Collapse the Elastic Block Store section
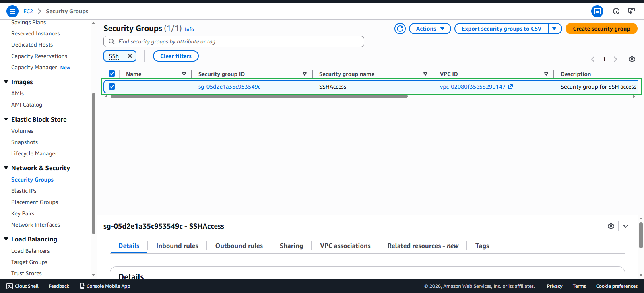The width and height of the screenshot is (644, 293). coord(6,119)
